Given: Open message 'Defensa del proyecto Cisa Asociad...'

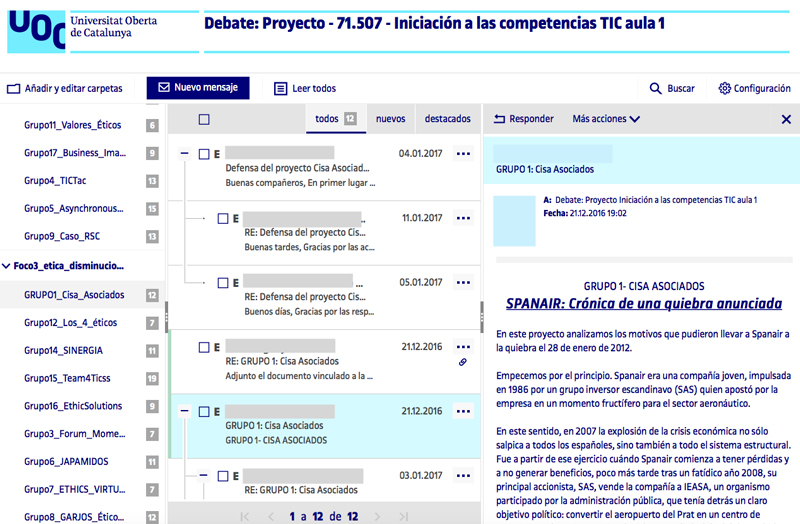Looking at the screenshot, I should tap(297, 168).
